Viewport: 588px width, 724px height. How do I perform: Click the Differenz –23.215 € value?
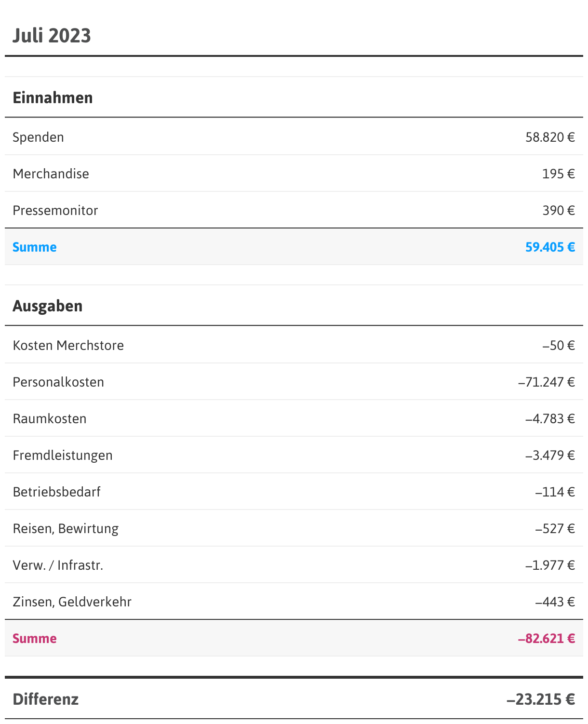click(x=540, y=699)
